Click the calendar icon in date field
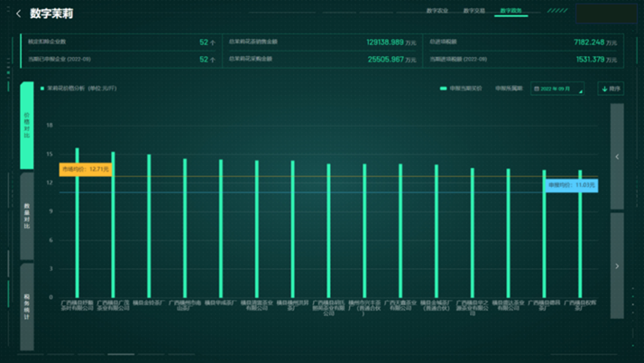This screenshot has width=644, height=363. click(537, 89)
